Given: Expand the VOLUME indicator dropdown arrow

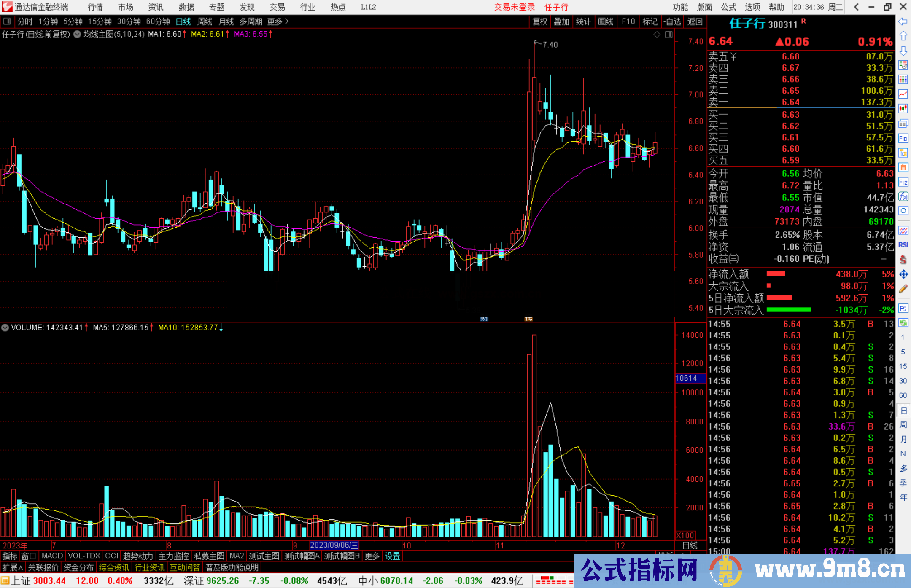Looking at the screenshot, I should (x=5, y=328).
